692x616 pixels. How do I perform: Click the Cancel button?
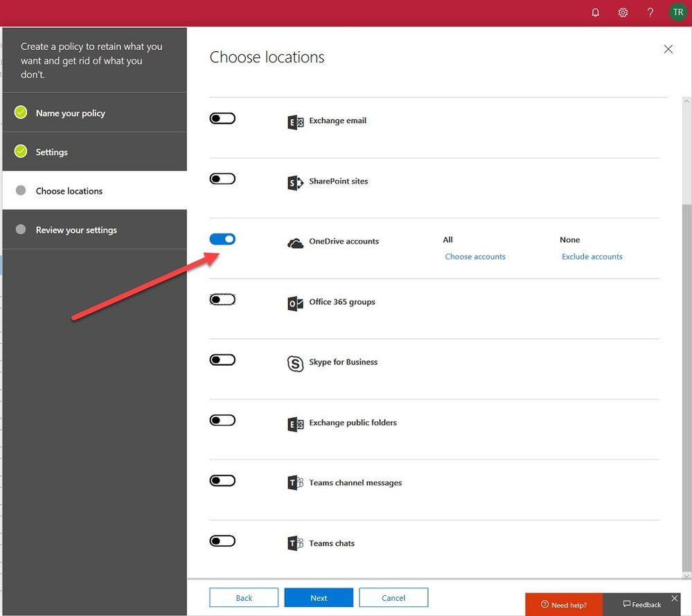(x=393, y=597)
